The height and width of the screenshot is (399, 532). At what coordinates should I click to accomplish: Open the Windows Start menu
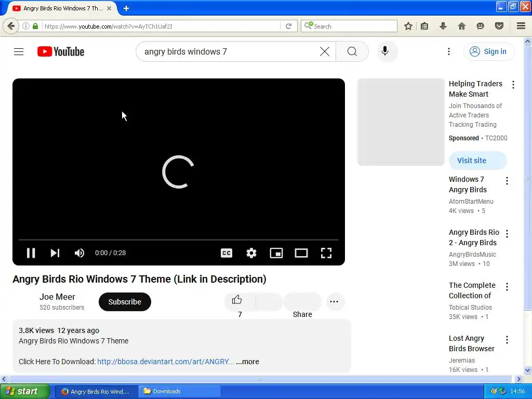tap(25, 391)
